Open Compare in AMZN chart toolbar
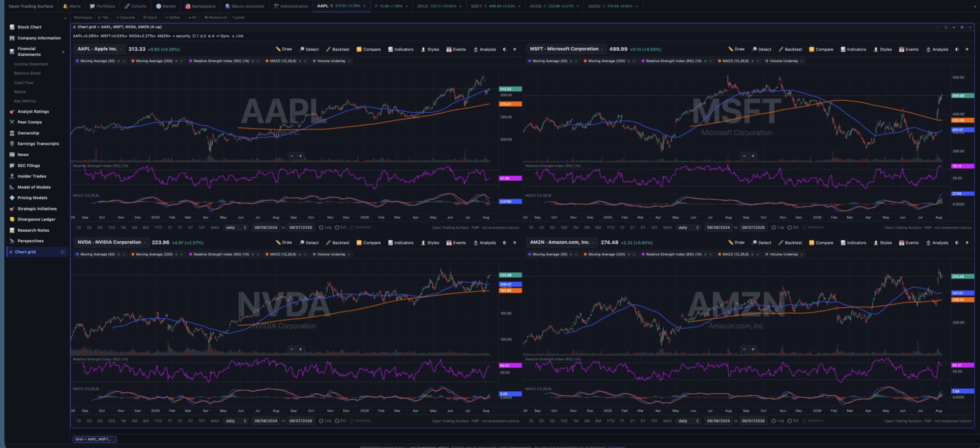Screen dimensions: 980x448 tap(821, 242)
